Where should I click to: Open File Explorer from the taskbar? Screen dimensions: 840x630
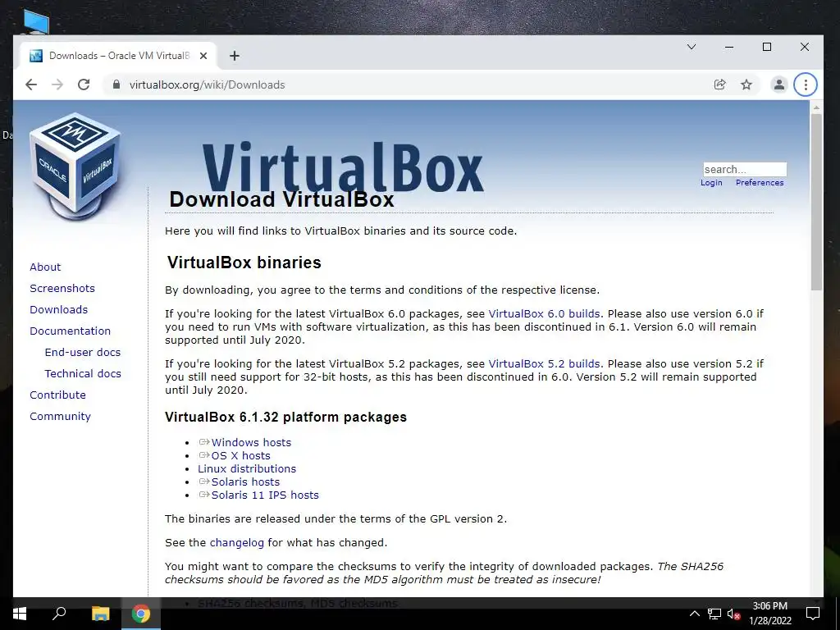(x=100, y=614)
